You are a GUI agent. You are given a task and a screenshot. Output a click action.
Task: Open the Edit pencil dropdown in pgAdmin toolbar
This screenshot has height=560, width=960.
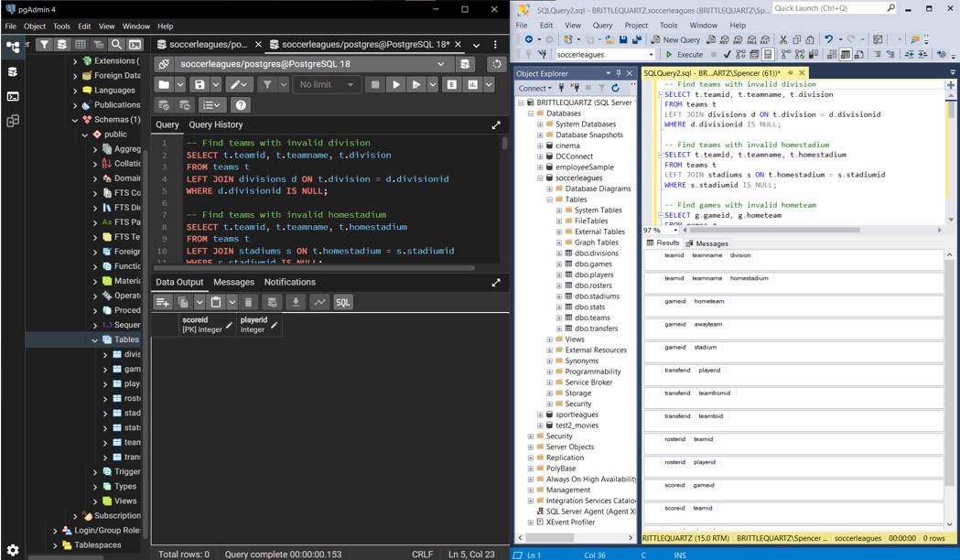tap(240, 84)
